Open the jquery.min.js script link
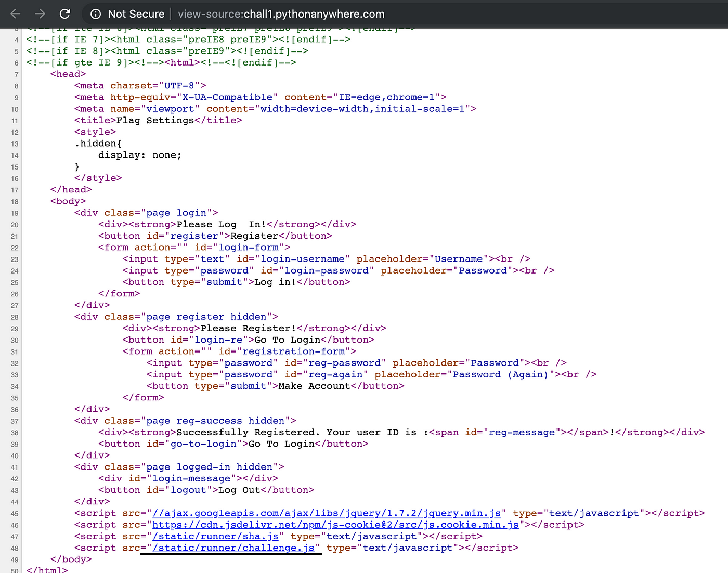Screen dimensions: 728x573 point(327,513)
